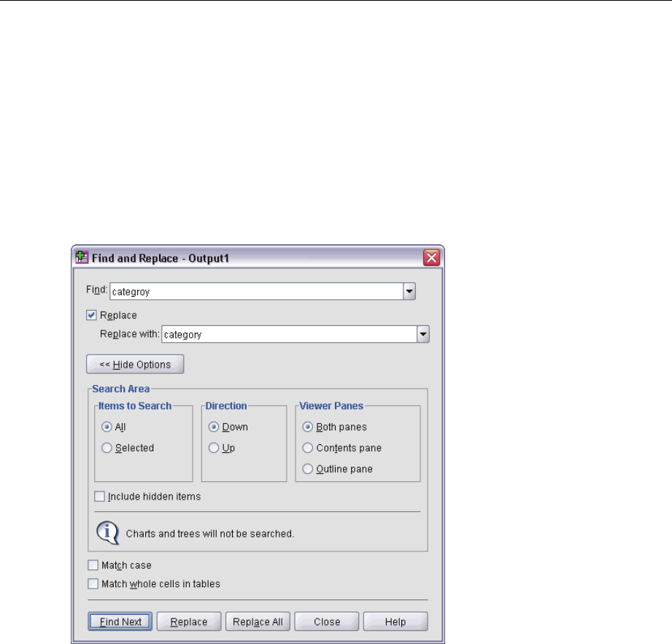This screenshot has width=672, height=644.
Task: Click the Find and Replace title bar icon
Action: pyautogui.click(x=82, y=257)
